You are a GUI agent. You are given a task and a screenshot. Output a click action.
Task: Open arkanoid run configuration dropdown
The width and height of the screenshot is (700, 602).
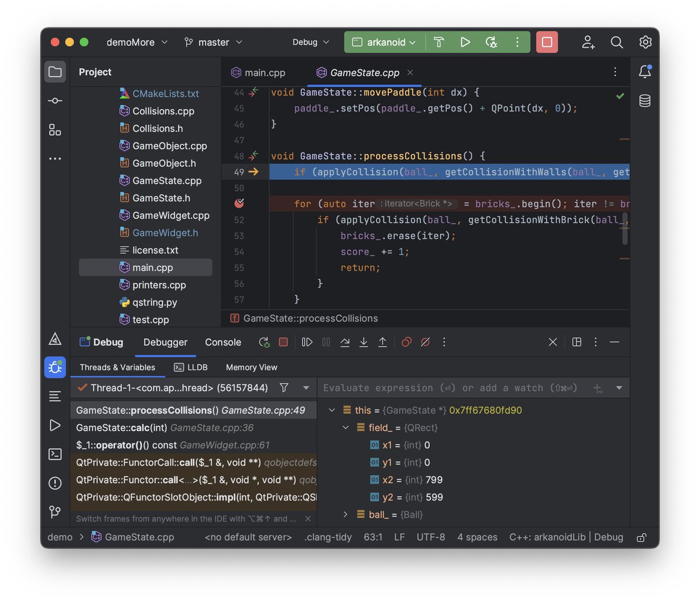(x=384, y=42)
